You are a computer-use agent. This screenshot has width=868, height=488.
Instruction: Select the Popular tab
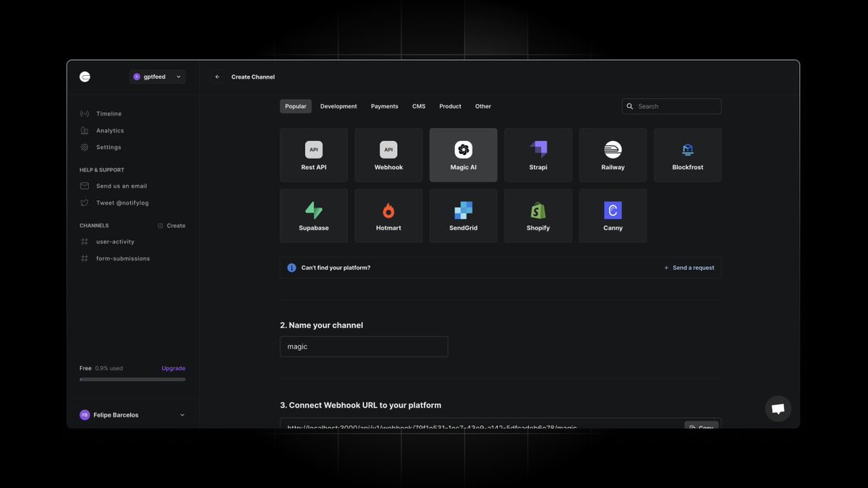point(296,106)
